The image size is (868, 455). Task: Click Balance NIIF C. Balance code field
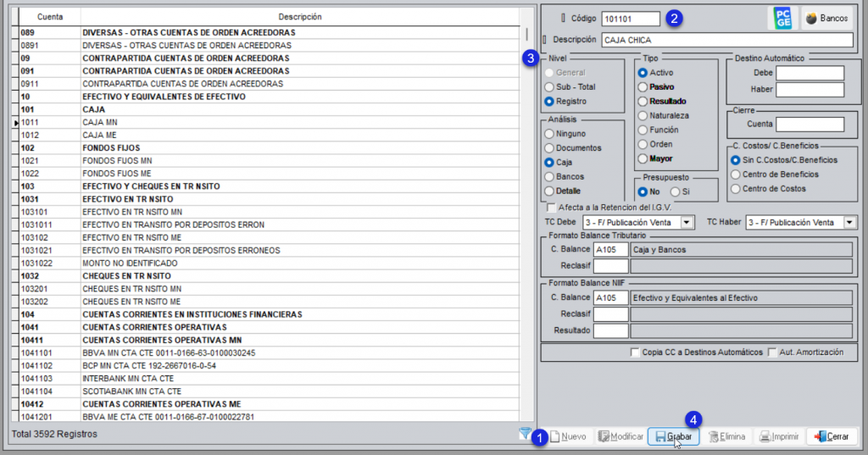click(x=610, y=297)
